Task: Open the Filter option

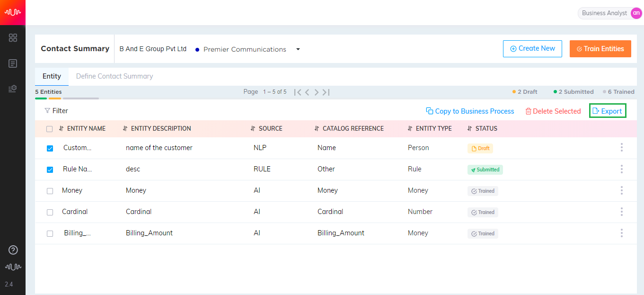Action: click(56, 111)
